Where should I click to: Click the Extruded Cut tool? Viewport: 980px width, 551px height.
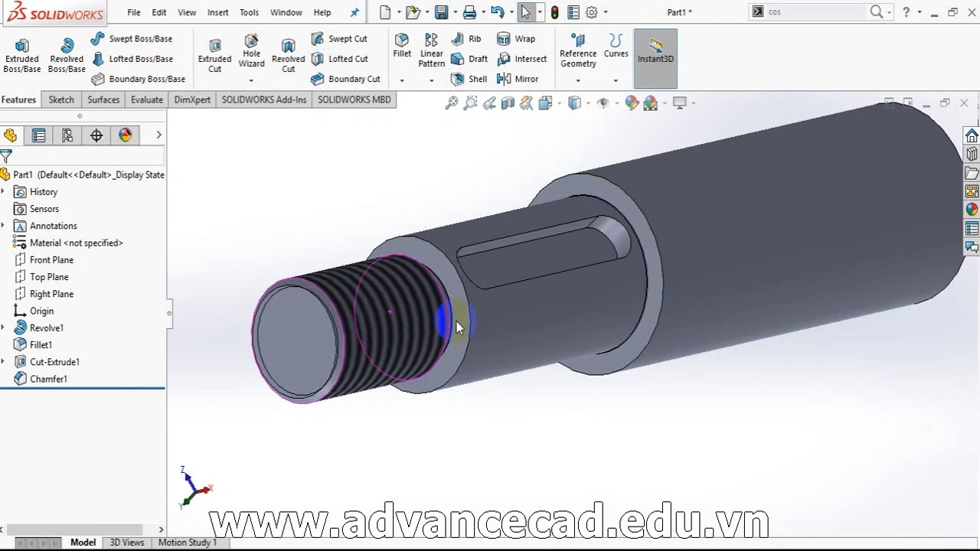click(x=214, y=56)
